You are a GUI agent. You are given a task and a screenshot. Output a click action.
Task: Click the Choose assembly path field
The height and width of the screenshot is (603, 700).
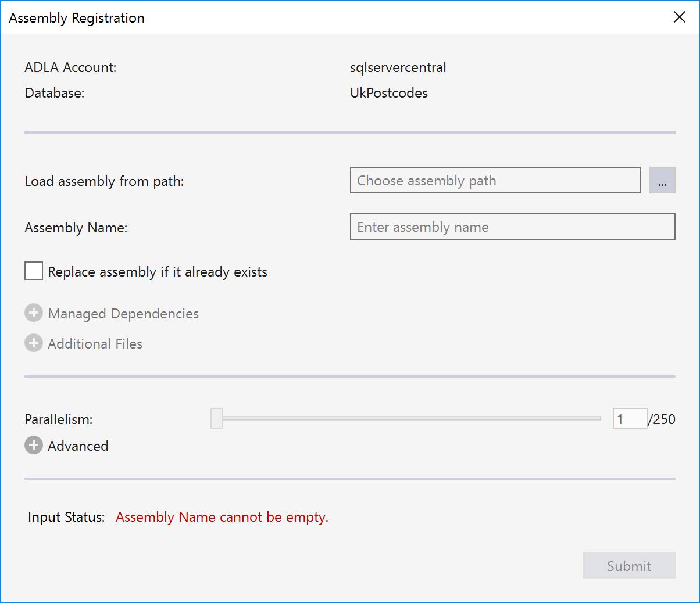495,181
